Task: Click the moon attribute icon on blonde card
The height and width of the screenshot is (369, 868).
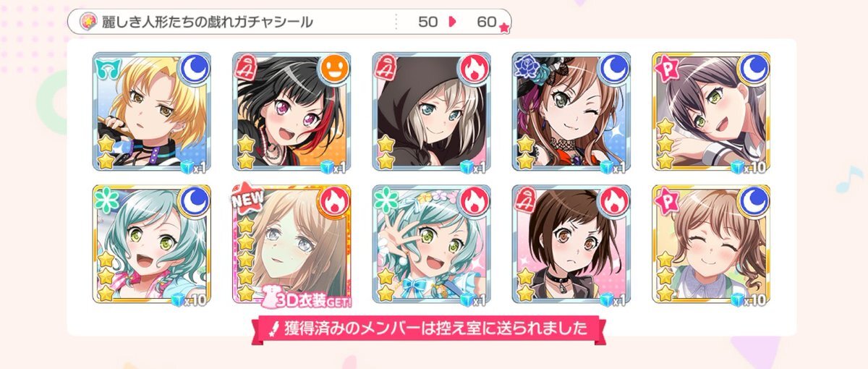Action: pos(195,69)
